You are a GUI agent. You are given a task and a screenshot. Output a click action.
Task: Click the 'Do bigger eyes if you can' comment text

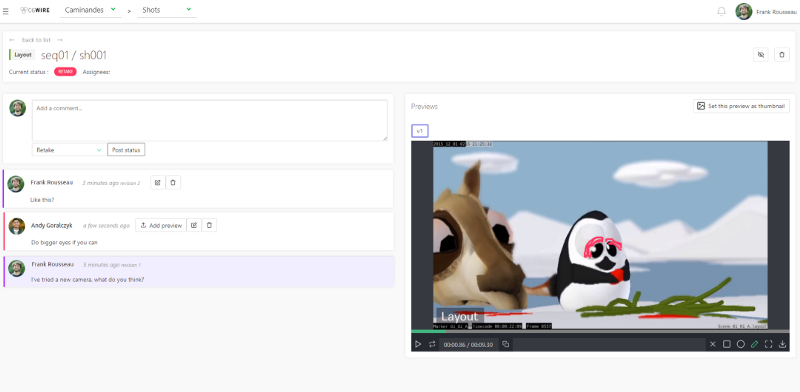(64, 242)
